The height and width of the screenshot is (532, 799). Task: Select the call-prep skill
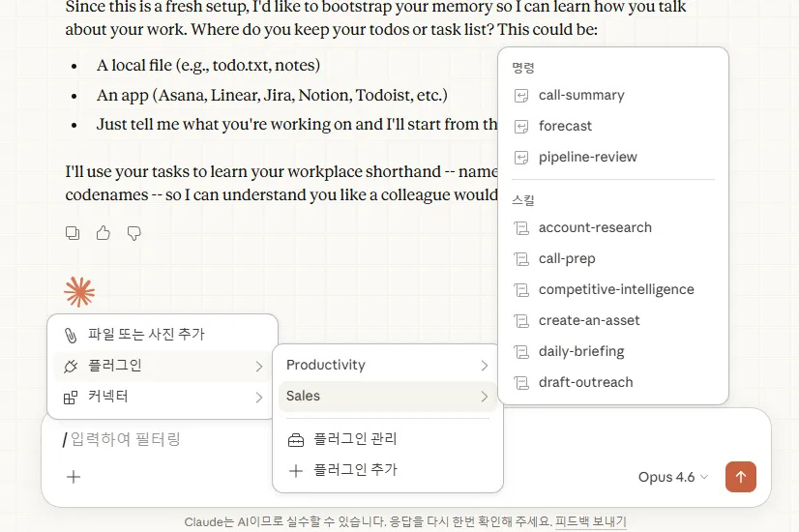coord(613,259)
